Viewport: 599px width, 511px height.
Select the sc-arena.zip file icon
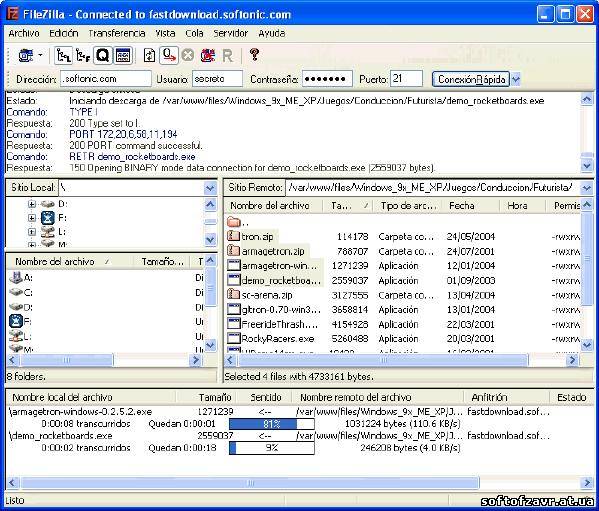[233, 294]
